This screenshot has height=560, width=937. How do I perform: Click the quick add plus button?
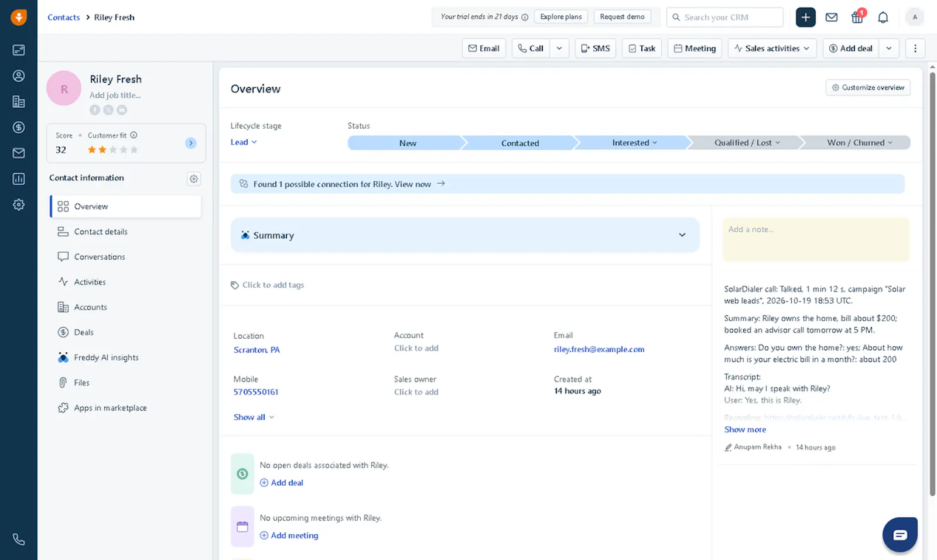pos(806,18)
